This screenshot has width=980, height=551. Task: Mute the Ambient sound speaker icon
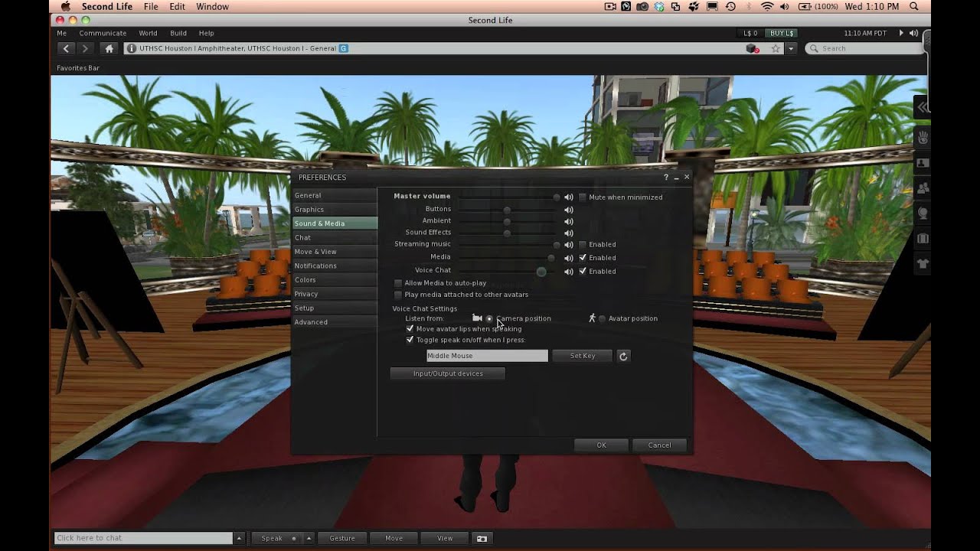pos(569,221)
